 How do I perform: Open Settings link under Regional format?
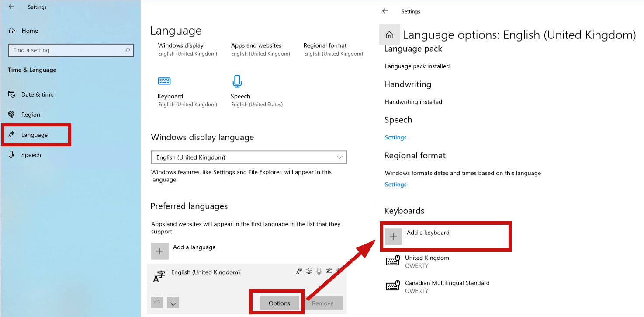click(x=395, y=184)
